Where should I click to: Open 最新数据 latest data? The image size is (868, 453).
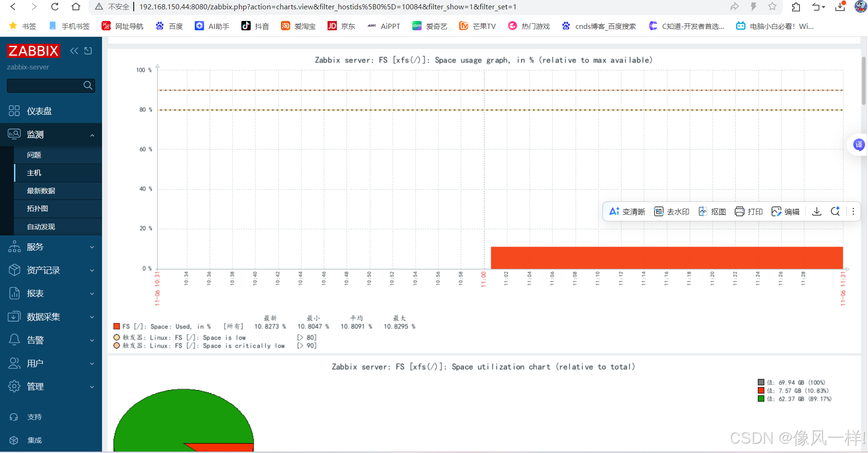[x=58, y=191]
